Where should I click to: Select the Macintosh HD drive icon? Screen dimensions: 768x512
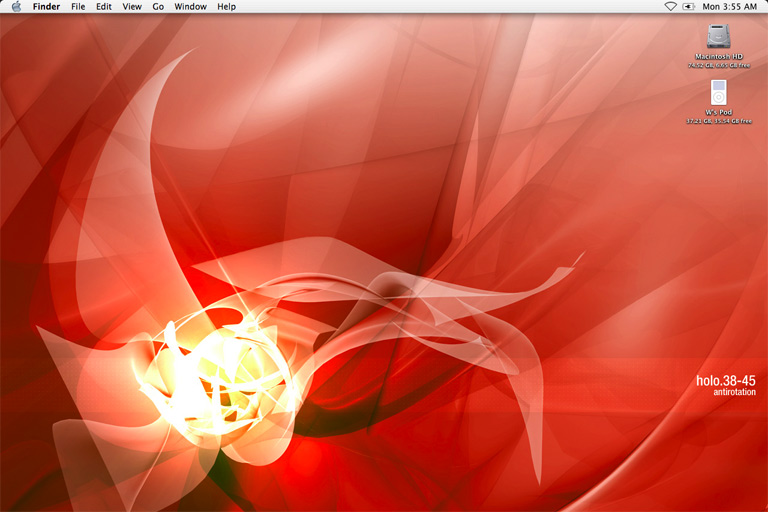tap(719, 37)
